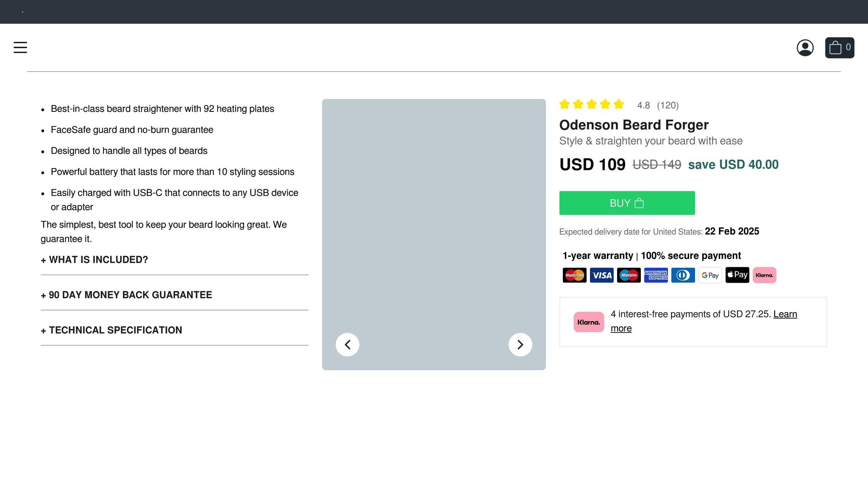The height and width of the screenshot is (488, 868).
Task: Follow the Klarna Learn more link
Action: (785, 314)
